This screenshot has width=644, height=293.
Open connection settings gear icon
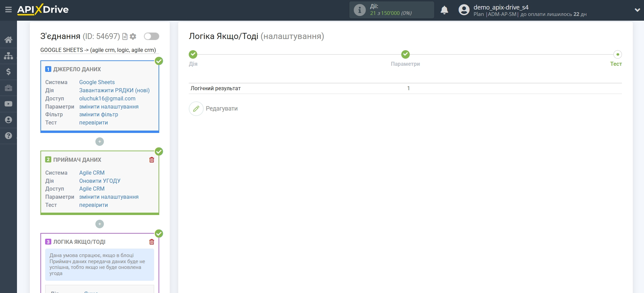(x=133, y=36)
